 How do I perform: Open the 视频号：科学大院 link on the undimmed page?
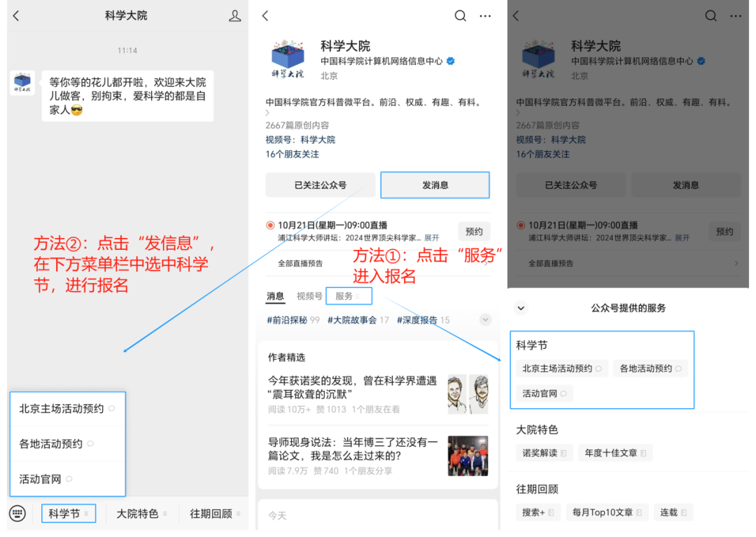click(x=300, y=140)
